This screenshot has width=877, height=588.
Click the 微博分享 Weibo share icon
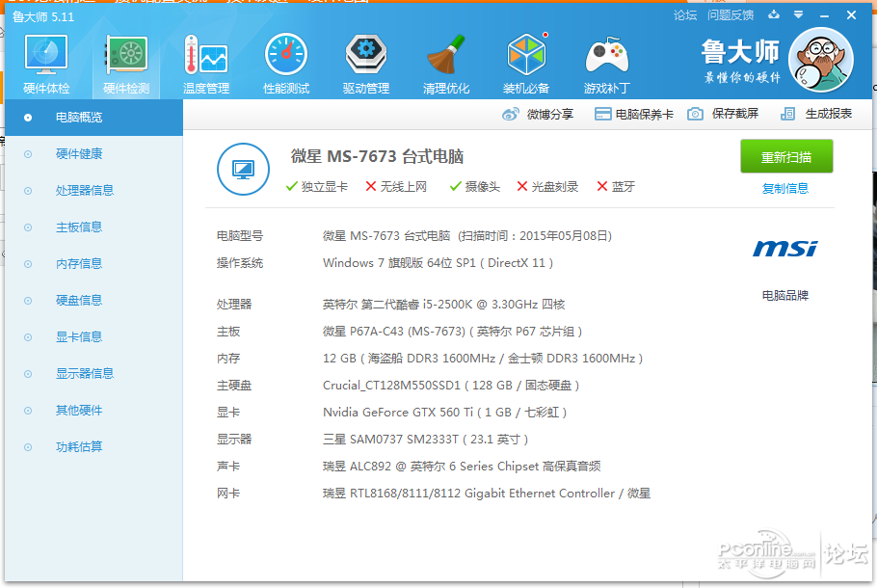pyautogui.click(x=510, y=114)
